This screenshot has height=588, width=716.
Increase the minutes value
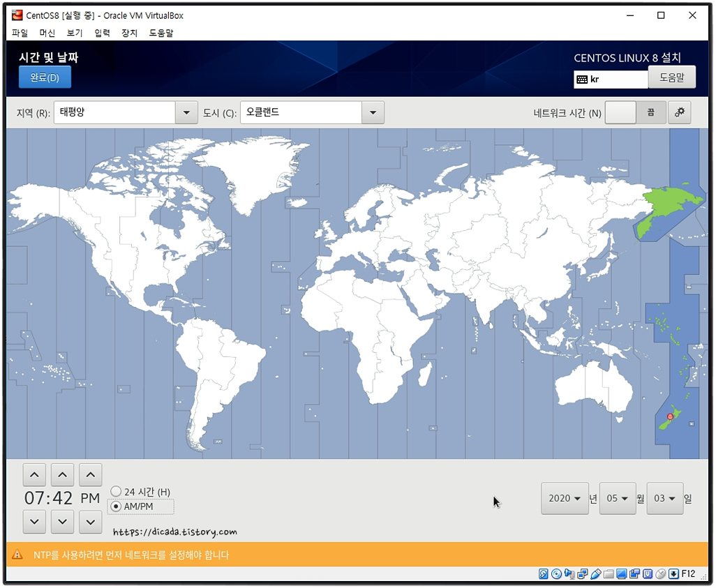(63, 475)
